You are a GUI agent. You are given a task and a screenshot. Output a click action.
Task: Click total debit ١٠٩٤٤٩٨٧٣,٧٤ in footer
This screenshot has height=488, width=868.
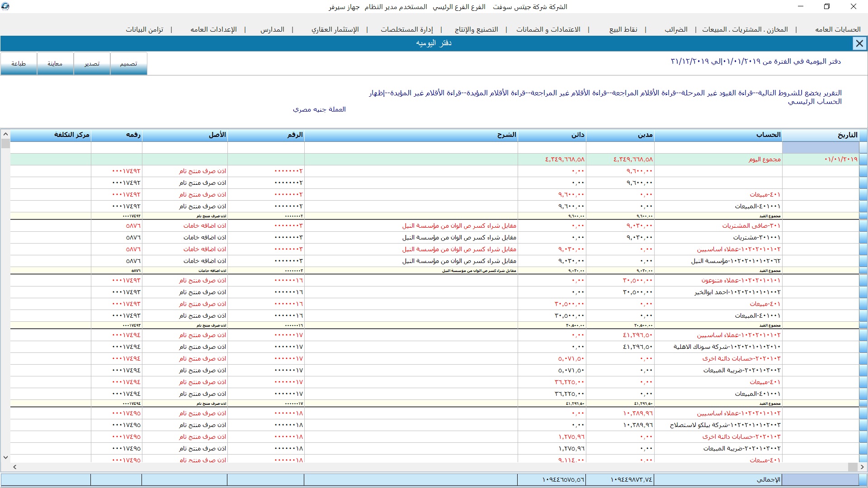point(632,479)
